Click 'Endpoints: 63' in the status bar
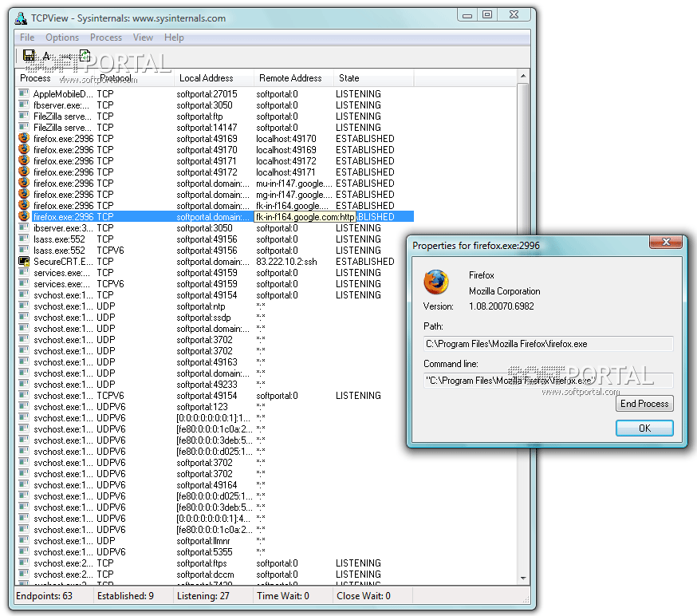Image resolution: width=697 pixels, height=616 pixels. tap(44, 596)
